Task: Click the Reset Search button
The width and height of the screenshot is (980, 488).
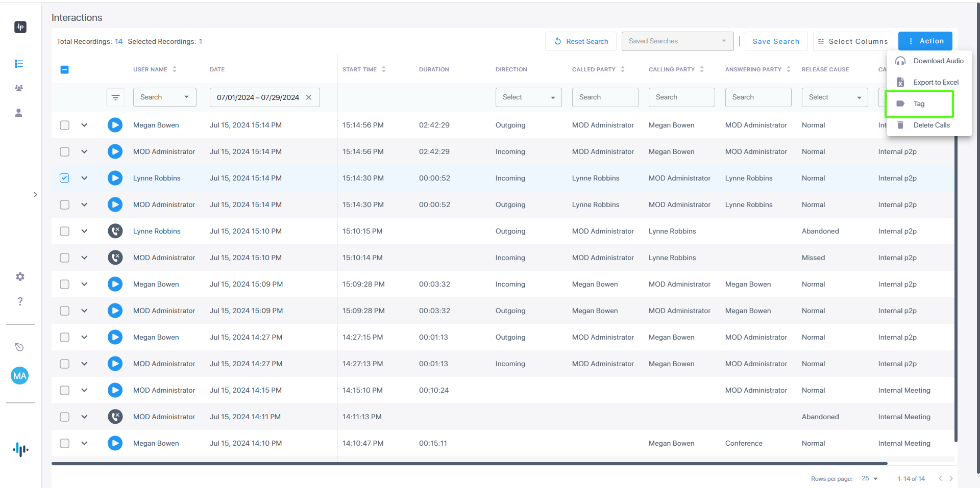Action: pyautogui.click(x=581, y=41)
